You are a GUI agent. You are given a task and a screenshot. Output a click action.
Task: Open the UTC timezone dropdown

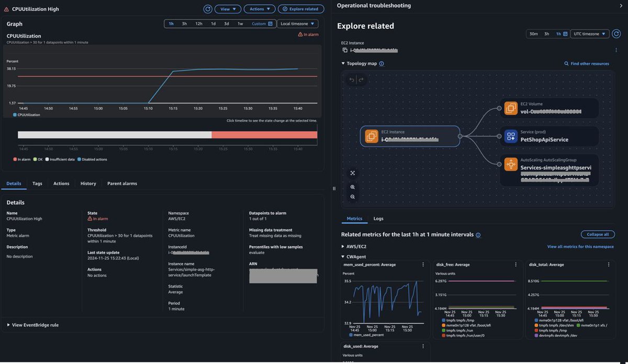pyautogui.click(x=590, y=33)
